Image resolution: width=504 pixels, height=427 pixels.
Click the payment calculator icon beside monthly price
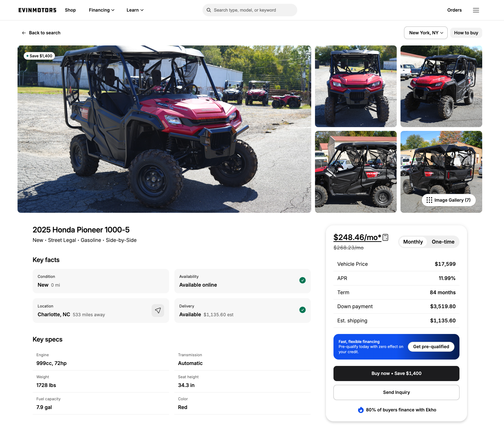385,237
